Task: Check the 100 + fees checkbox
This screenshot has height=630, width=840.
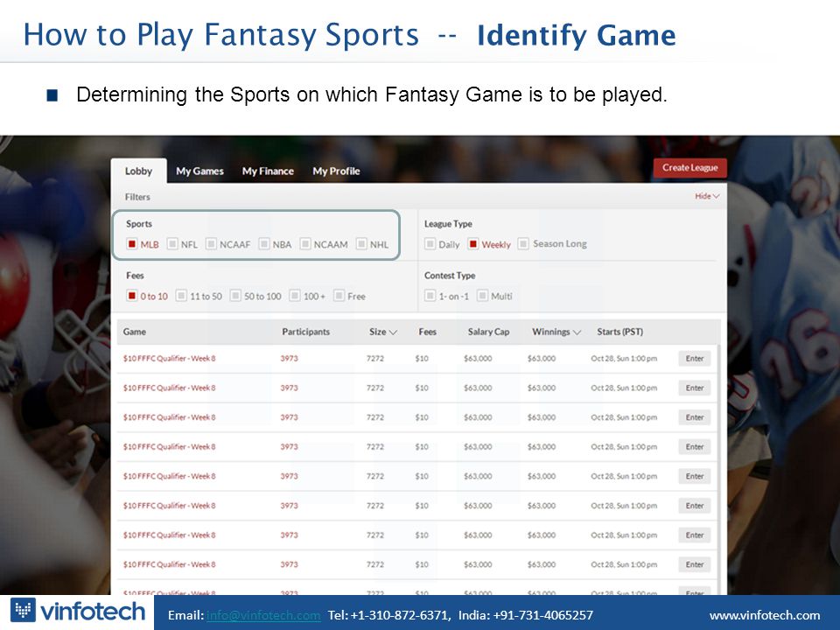Action: coord(295,296)
